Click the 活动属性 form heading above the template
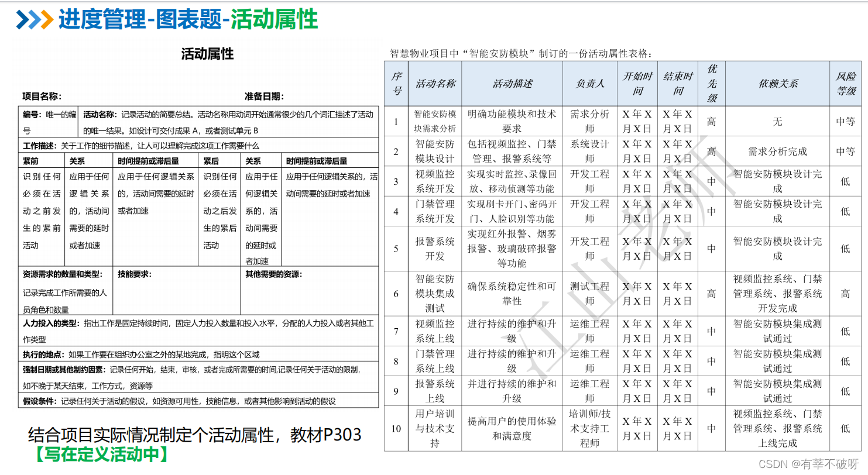 click(x=207, y=54)
